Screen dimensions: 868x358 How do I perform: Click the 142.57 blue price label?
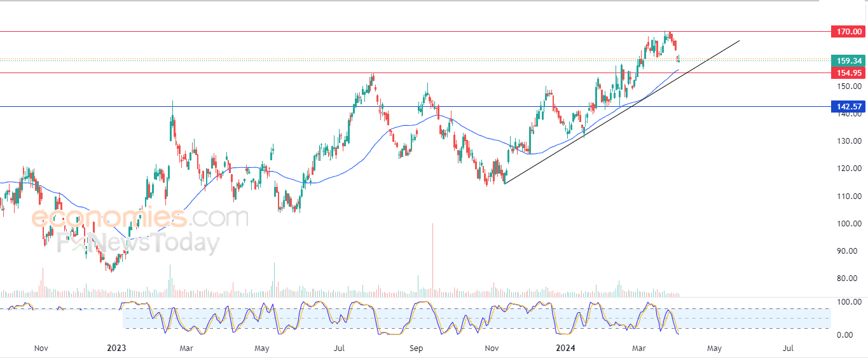pos(848,106)
